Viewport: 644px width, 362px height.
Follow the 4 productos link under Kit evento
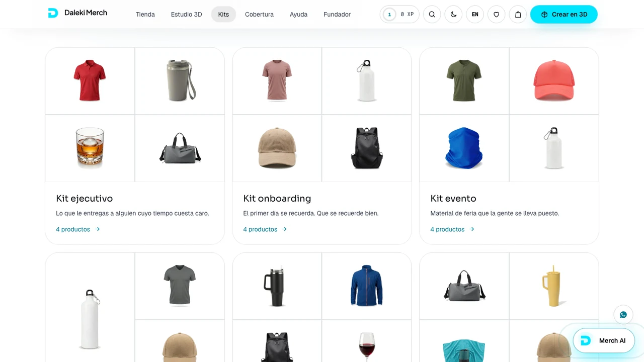(x=452, y=229)
